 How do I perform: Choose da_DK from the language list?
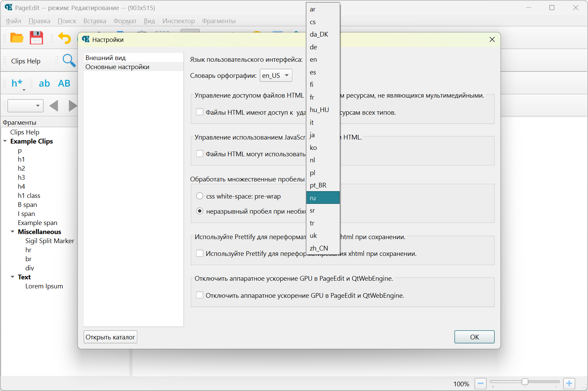tap(323, 34)
